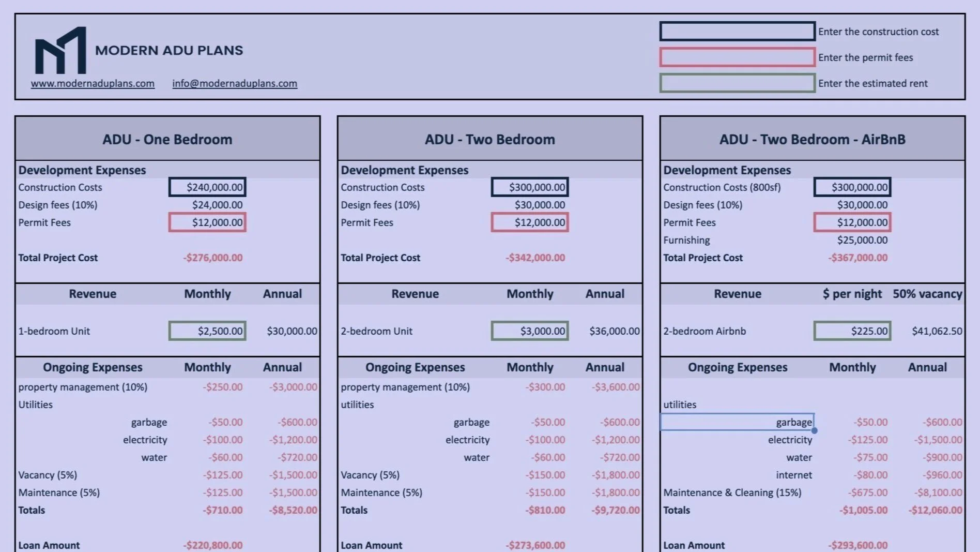Click the Modern ADU Plans logo
This screenshot has width=980, height=552.
[x=60, y=50]
